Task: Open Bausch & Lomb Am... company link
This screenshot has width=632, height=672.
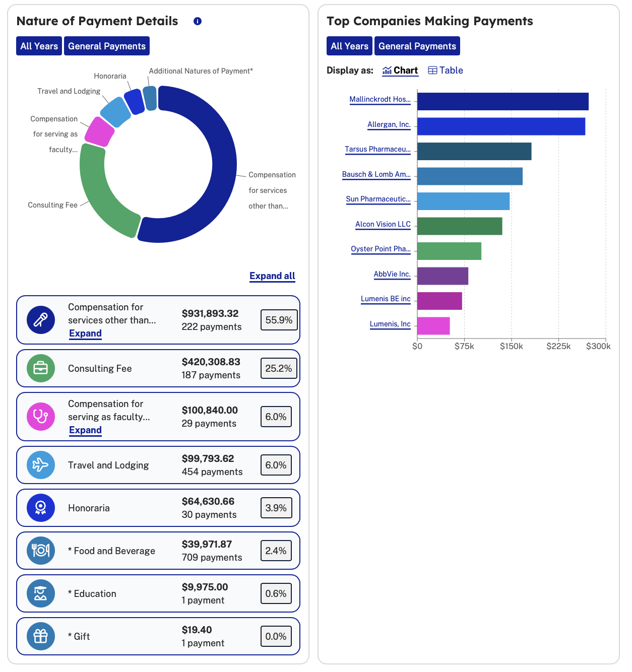Action: 376,174
